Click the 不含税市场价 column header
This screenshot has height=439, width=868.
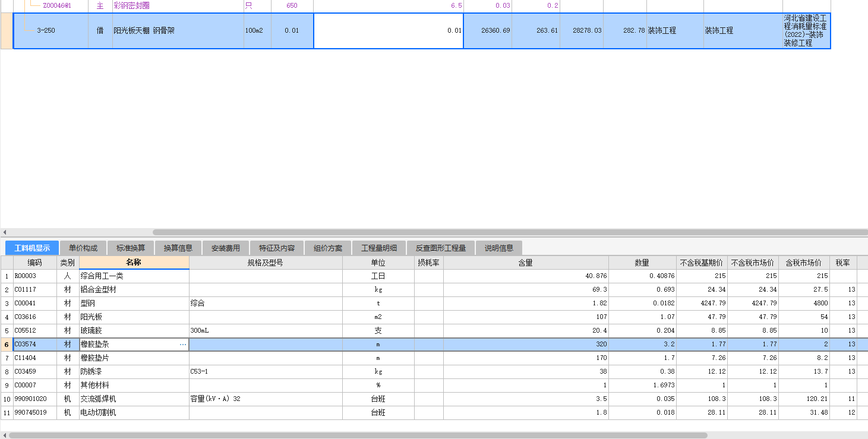753,263
